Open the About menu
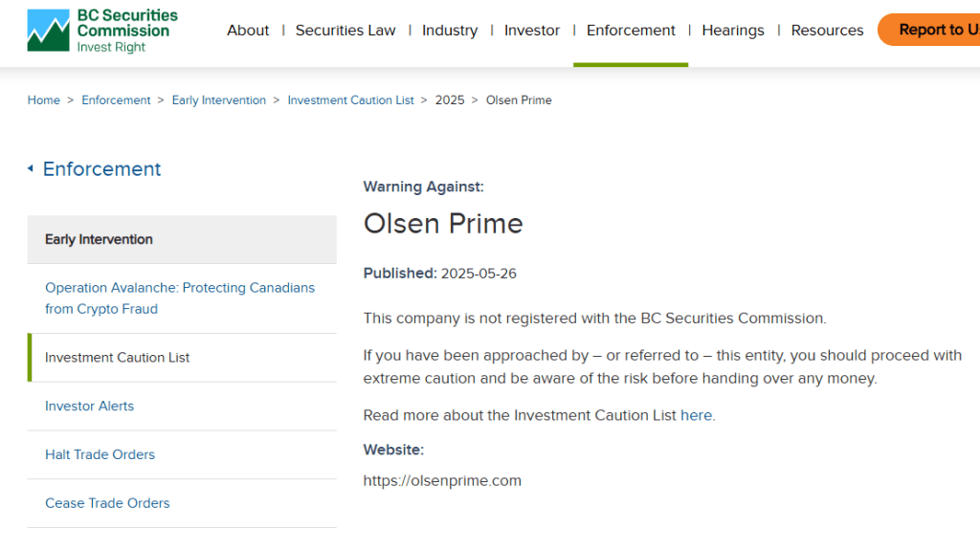The width and height of the screenshot is (980, 551). pos(248,30)
